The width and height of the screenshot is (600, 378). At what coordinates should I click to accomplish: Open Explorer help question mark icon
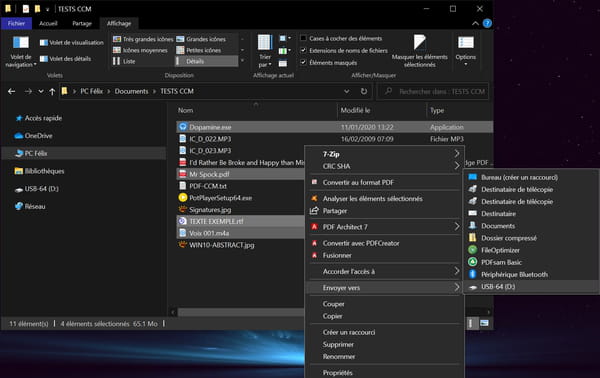click(x=487, y=23)
